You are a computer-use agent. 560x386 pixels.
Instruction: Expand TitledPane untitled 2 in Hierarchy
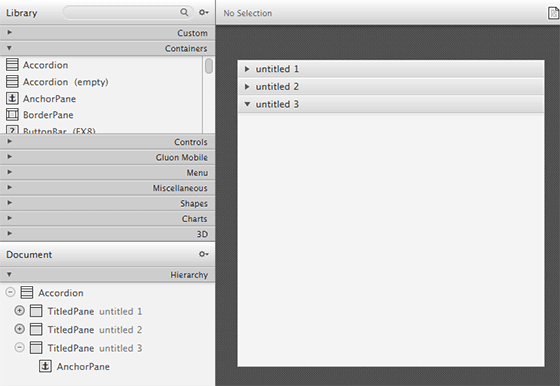tap(20, 329)
